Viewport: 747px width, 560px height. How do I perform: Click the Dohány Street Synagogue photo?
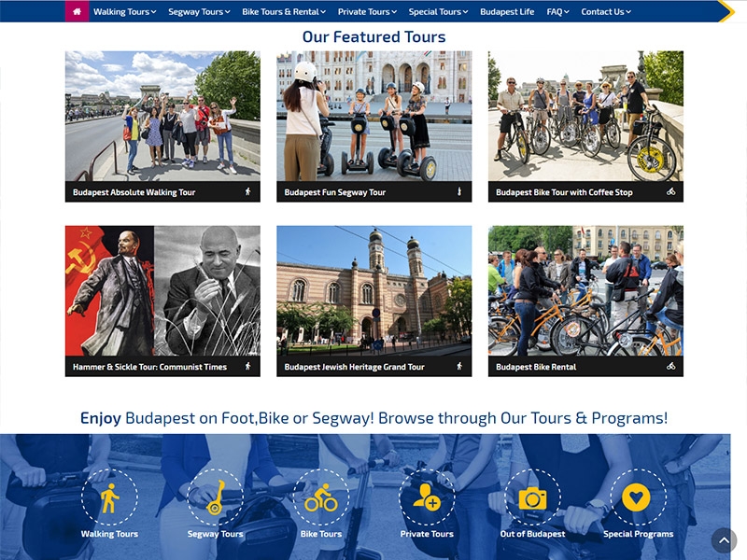[374, 290]
